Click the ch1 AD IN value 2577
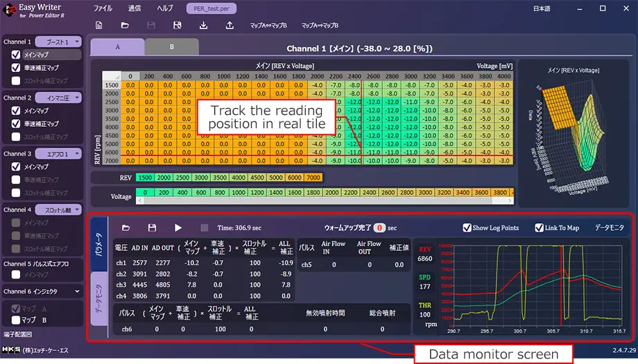The height and width of the screenshot is (364, 638). (139, 263)
